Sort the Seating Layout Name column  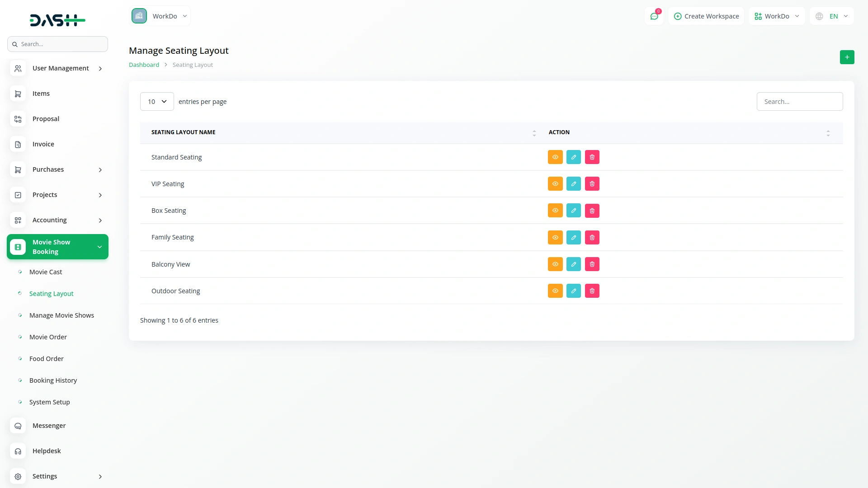point(534,132)
